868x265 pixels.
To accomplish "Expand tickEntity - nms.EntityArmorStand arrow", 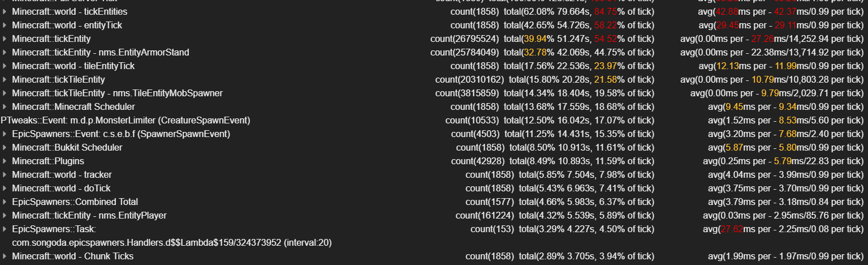I will pyautogui.click(x=5, y=52).
